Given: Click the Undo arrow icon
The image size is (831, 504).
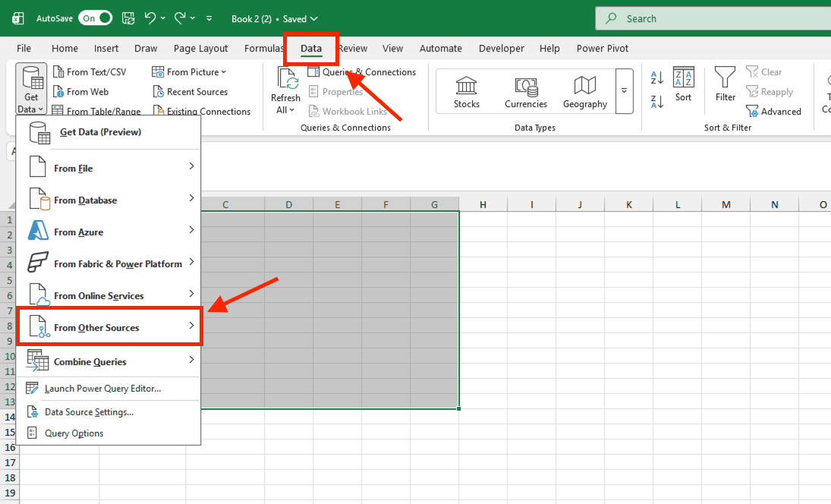Looking at the screenshot, I should click(x=150, y=18).
